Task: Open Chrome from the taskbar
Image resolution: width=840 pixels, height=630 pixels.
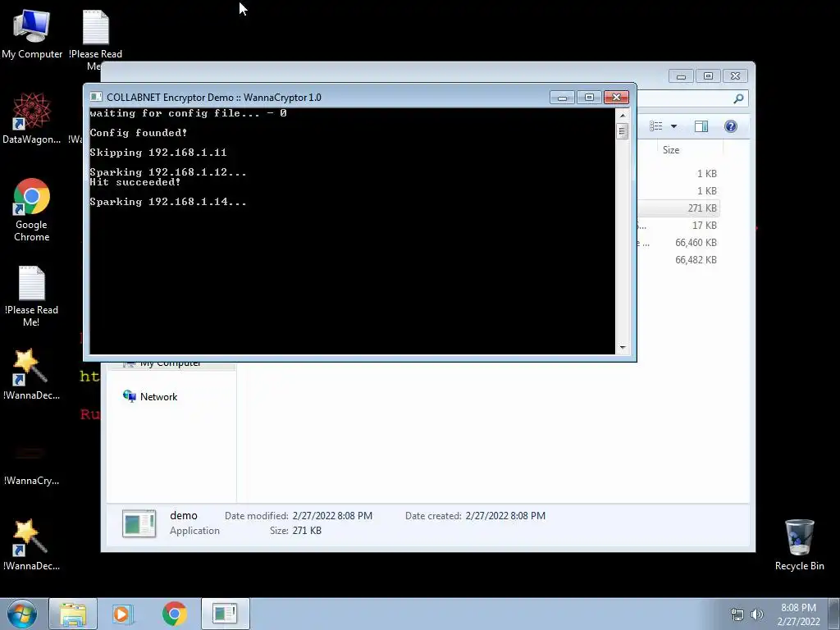Action: (x=175, y=614)
